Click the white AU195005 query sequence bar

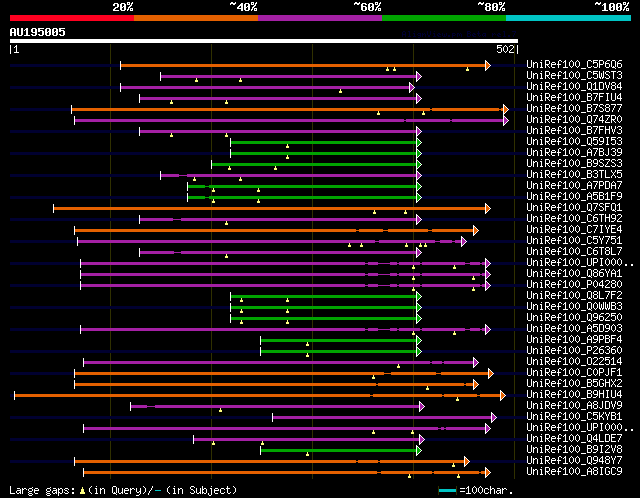[x=264, y=41]
